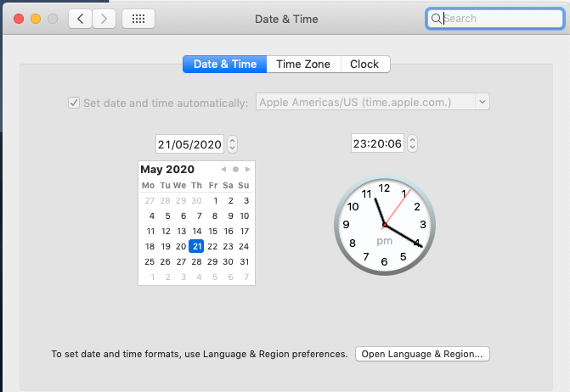
Task: Open the time server dropdown
Action: pyautogui.click(x=372, y=103)
